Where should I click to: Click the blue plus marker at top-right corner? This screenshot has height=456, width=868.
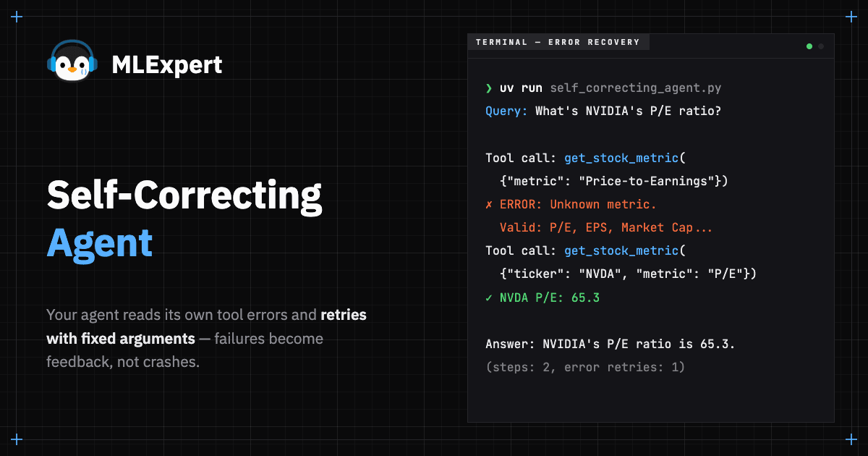pos(851,17)
